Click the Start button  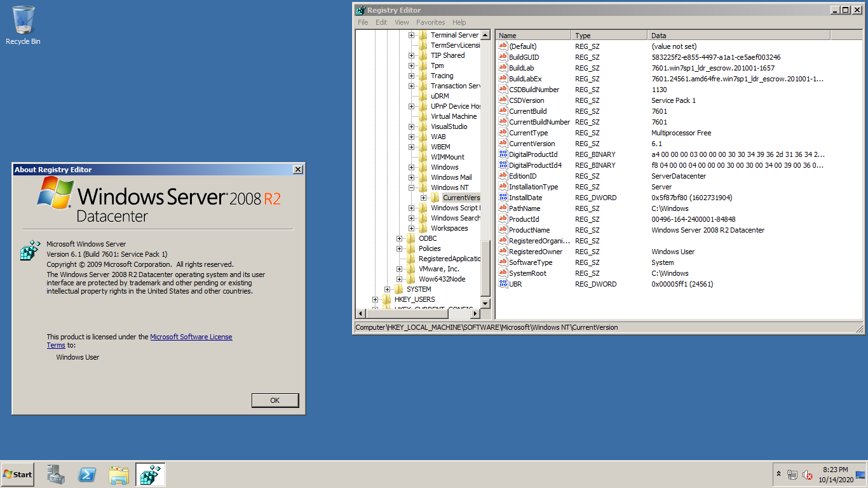coord(18,474)
